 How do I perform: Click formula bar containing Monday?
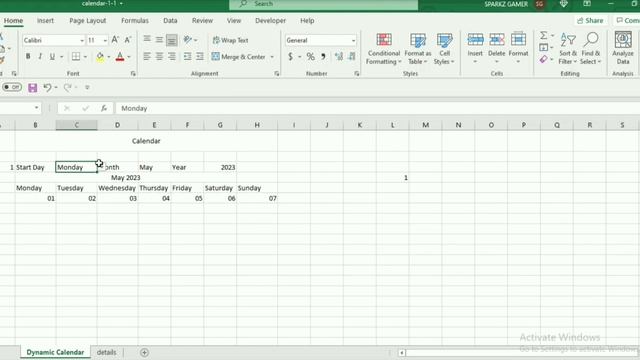(x=378, y=108)
